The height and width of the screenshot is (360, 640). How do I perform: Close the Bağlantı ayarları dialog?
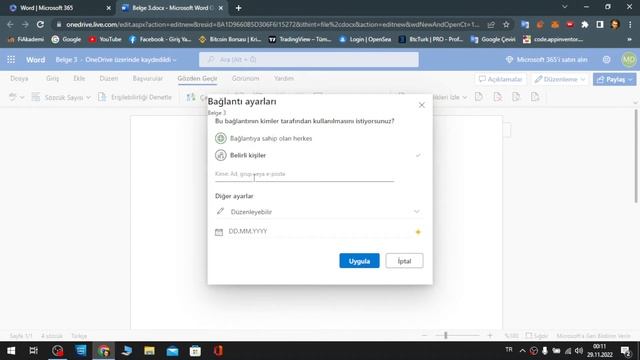pos(422,105)
